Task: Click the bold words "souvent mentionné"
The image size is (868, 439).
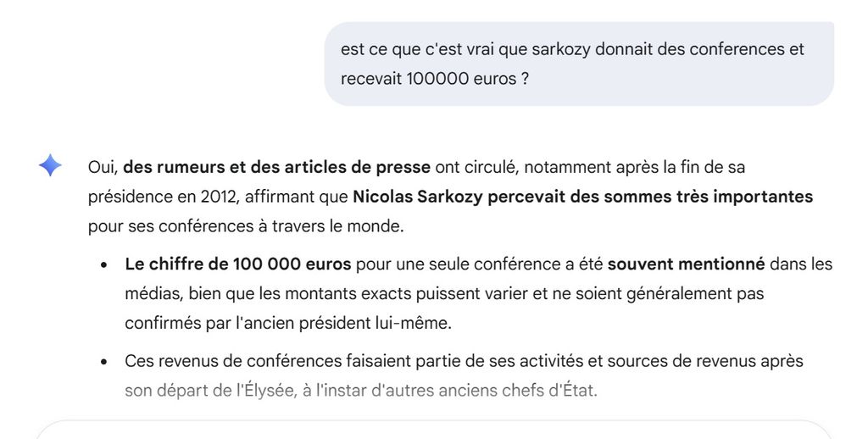Action: tap(686, 264)
